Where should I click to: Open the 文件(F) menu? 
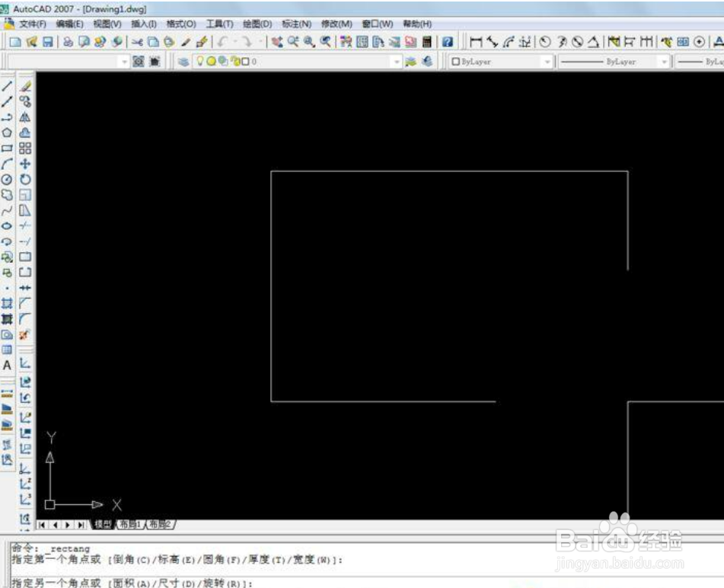click(x=32, y=24)
